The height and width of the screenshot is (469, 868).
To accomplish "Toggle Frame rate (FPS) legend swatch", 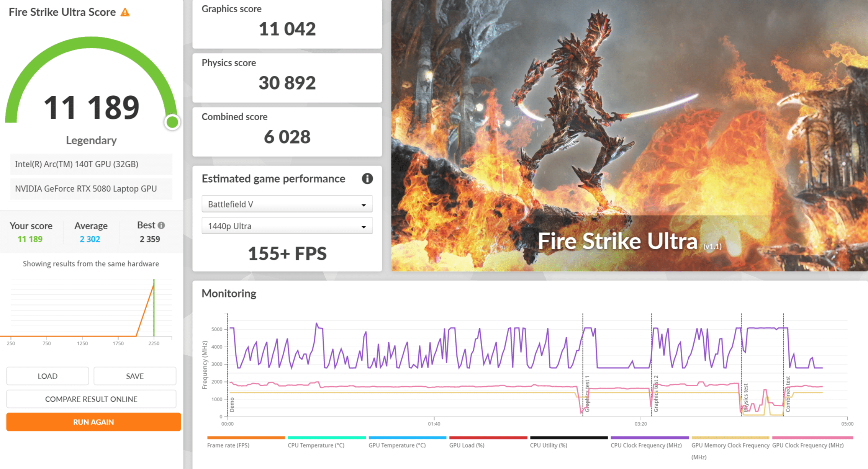I will pos(246,438).
